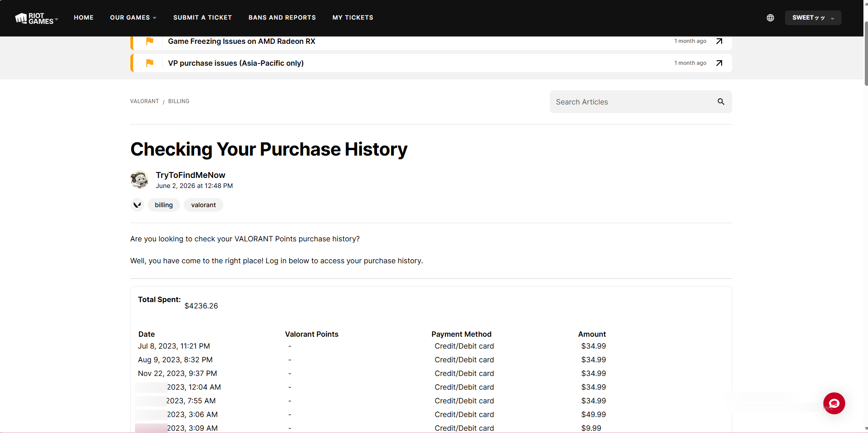Open the support chat bubble
Viewport: 868px width, 433px height.
(834, 403)
